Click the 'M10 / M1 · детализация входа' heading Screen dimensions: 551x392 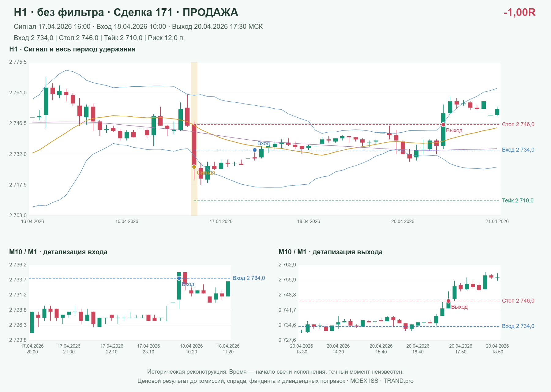click(x=58, y=252)
